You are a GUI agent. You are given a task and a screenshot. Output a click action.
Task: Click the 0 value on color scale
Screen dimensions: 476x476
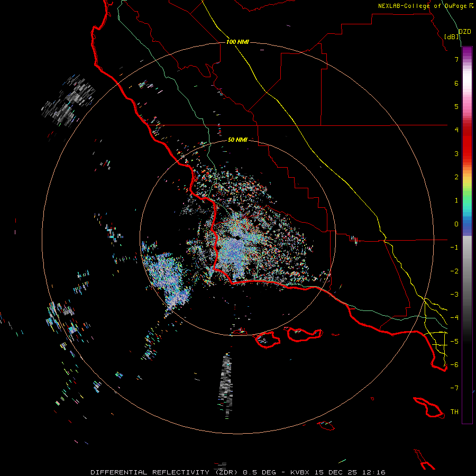pyautogui.click(x=456, y=224)
